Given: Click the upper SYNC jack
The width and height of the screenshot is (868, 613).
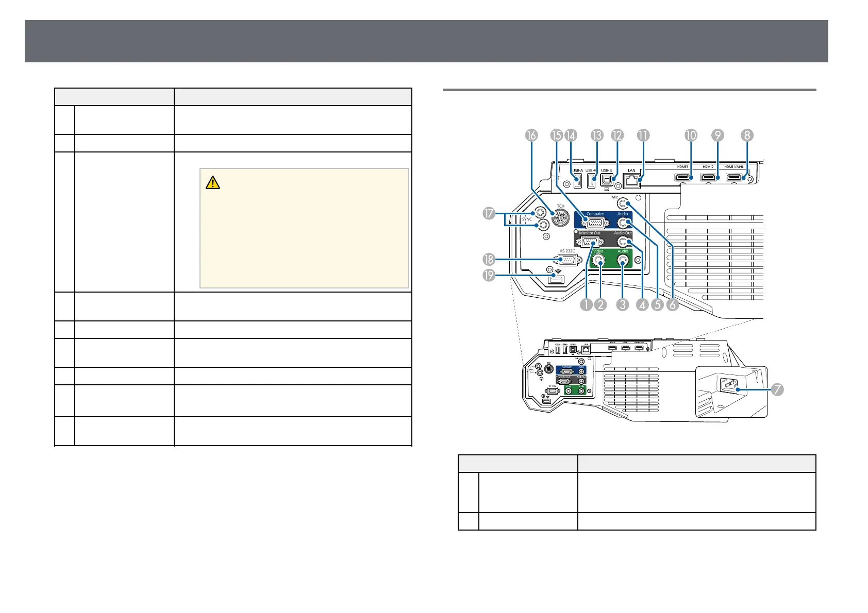Looking at the screenshot, I should tap(540, 212).
